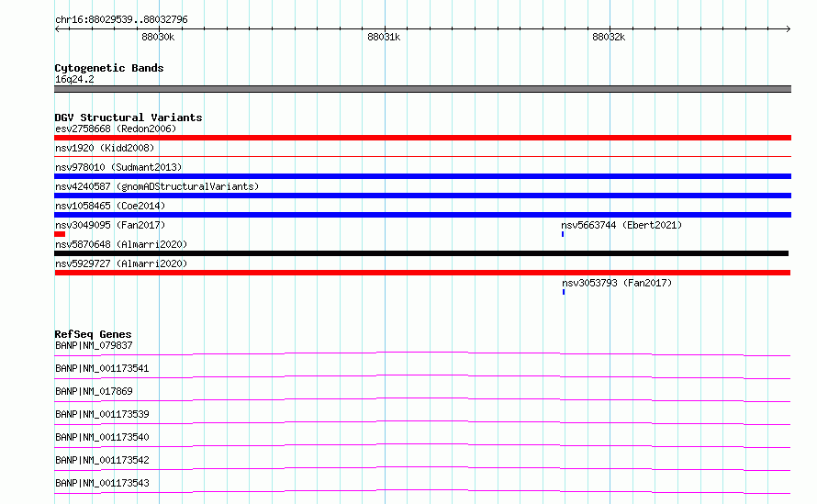Click the magenta line under BANP|NM_001173543
This screenshot has width=817, height=504.
pyautogui.click(x=422, y=491)
